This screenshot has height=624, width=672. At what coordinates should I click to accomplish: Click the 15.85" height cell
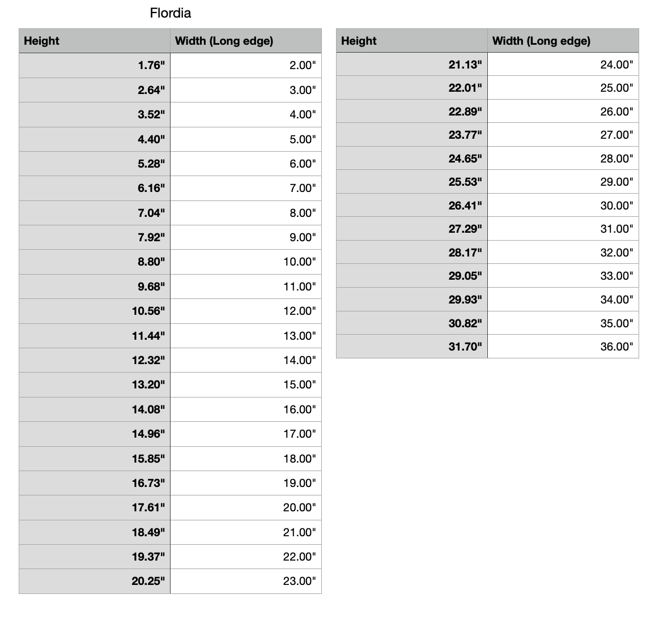[95, 459]
